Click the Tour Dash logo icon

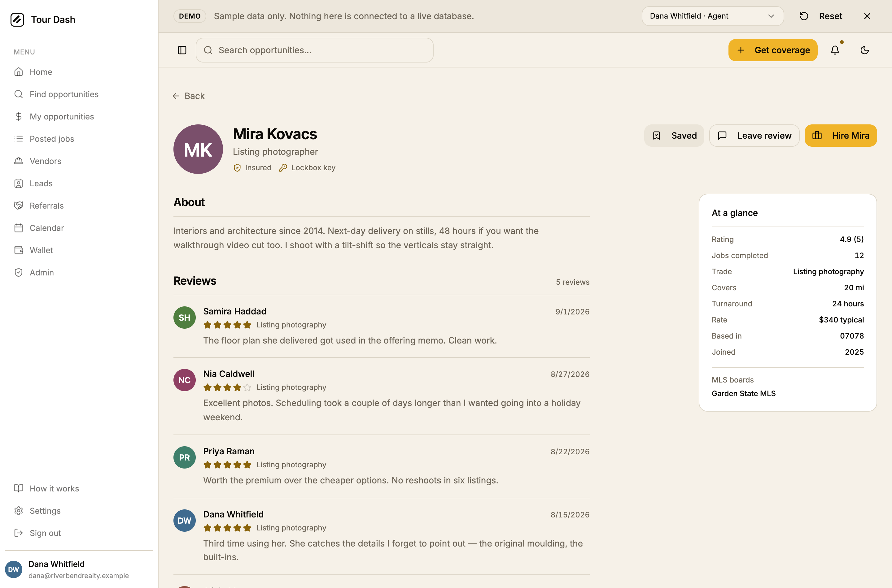click(17, 19)
